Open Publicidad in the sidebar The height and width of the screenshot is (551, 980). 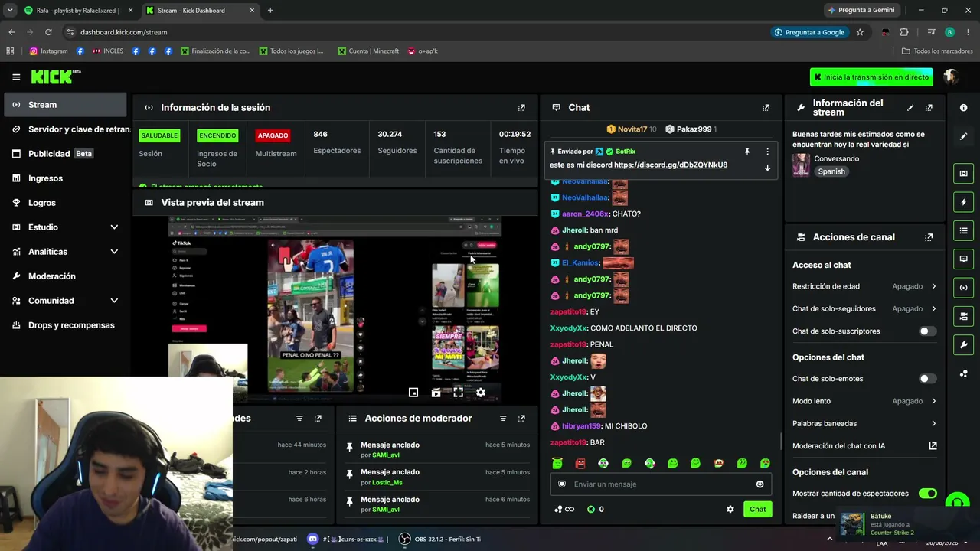click(65, 154)
